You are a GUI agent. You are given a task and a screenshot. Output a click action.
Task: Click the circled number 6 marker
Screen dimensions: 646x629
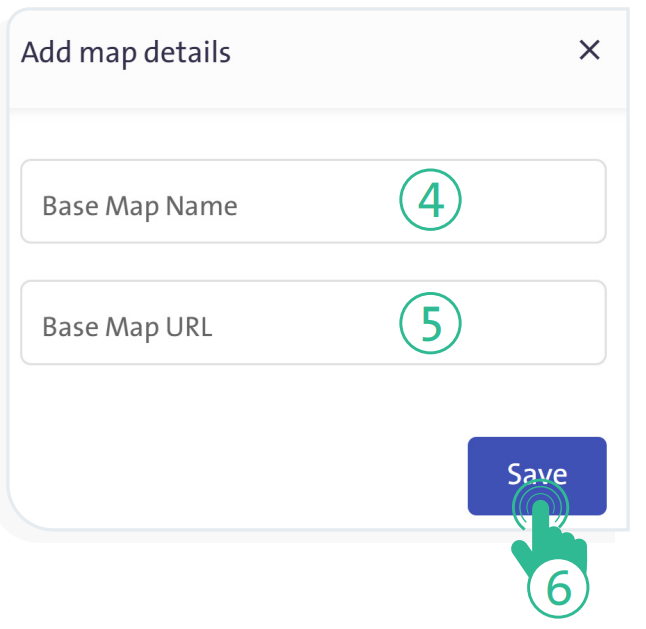[558, 588]
